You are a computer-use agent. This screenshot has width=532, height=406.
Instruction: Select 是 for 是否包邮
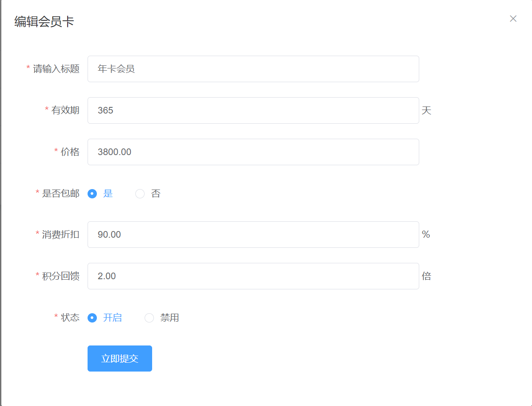click(x=100, y=194)
